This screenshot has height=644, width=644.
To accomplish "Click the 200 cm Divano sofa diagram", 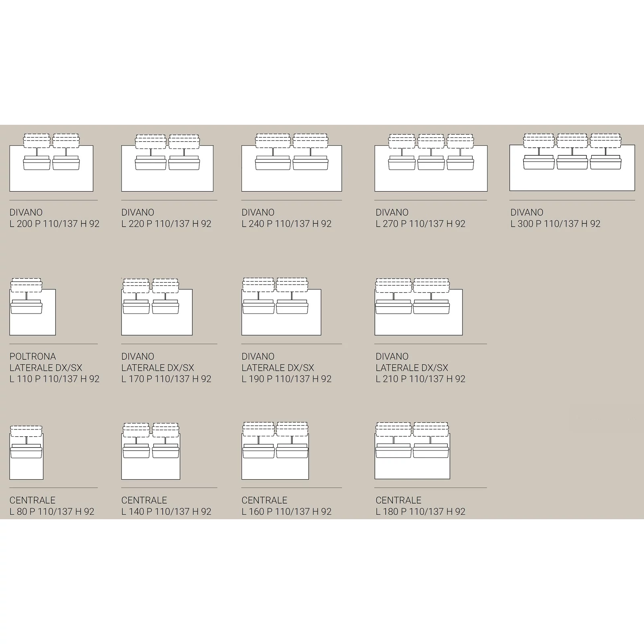I will pos(51,163).
